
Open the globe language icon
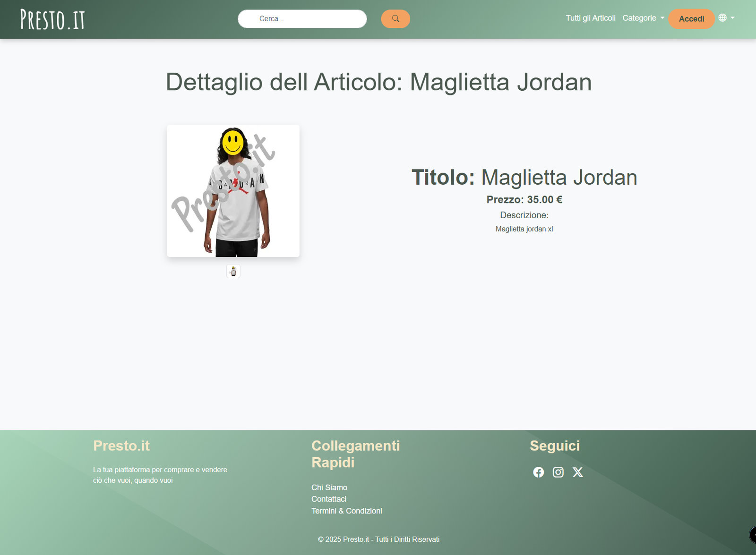coord(722,17)
